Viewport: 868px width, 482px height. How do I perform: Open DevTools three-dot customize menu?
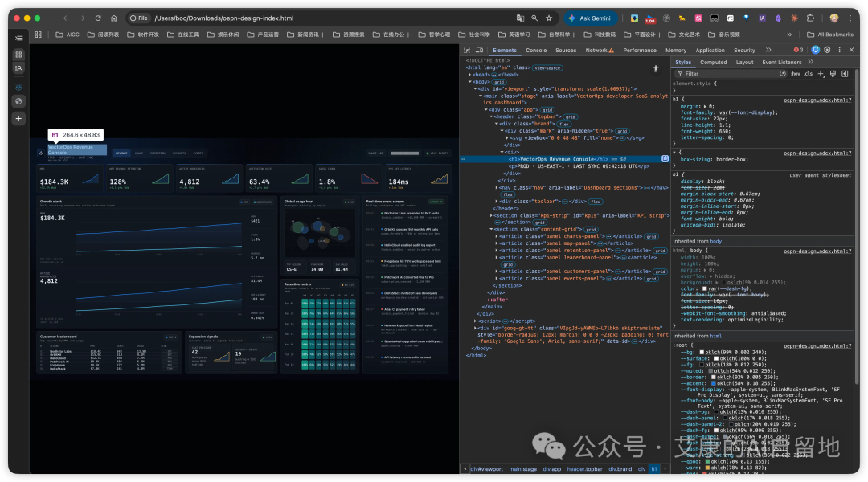[x=839, y=50]
